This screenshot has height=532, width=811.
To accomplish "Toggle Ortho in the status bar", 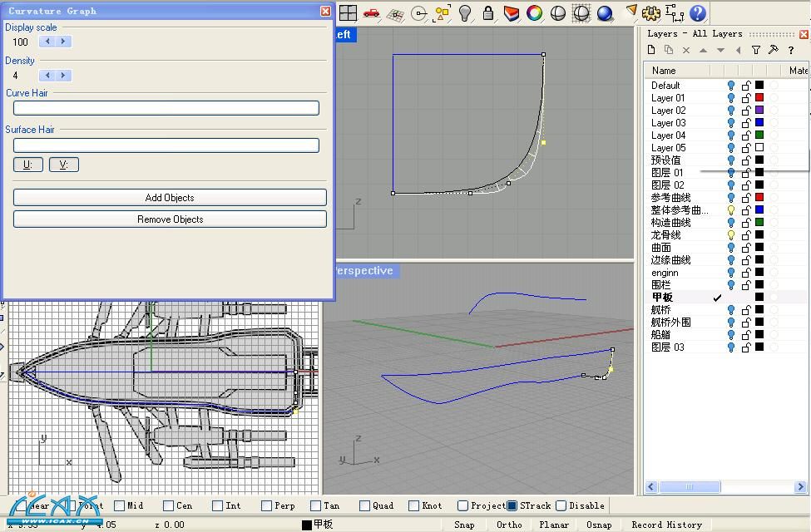I will coord(509,525).
